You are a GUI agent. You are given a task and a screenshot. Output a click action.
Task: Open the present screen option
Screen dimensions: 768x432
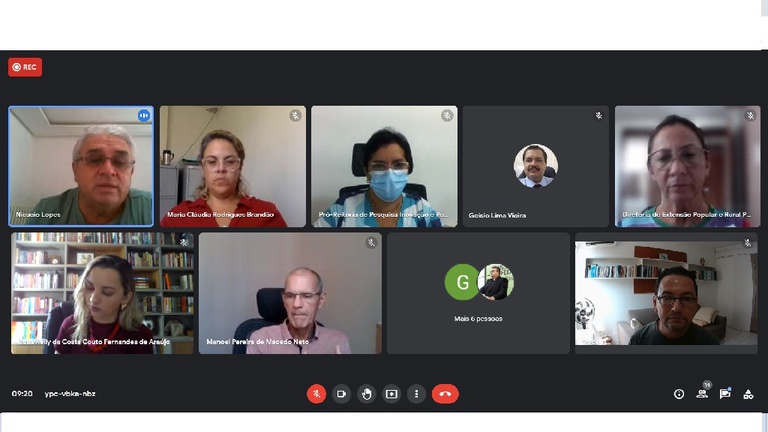click(x=391, y=394)
